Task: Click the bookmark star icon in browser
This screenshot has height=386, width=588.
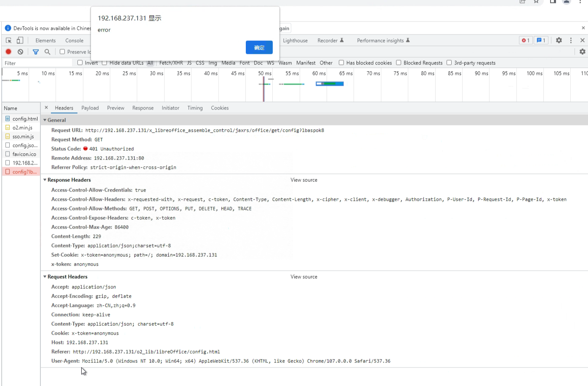Action: click(536, 1)
